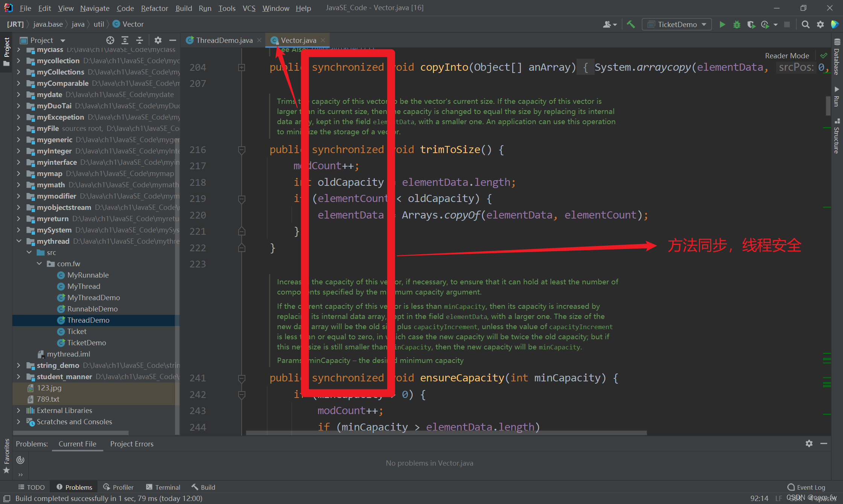Toggle Reader Mode in editor
This screenshot has width=843, height=504.
[787, 56]
